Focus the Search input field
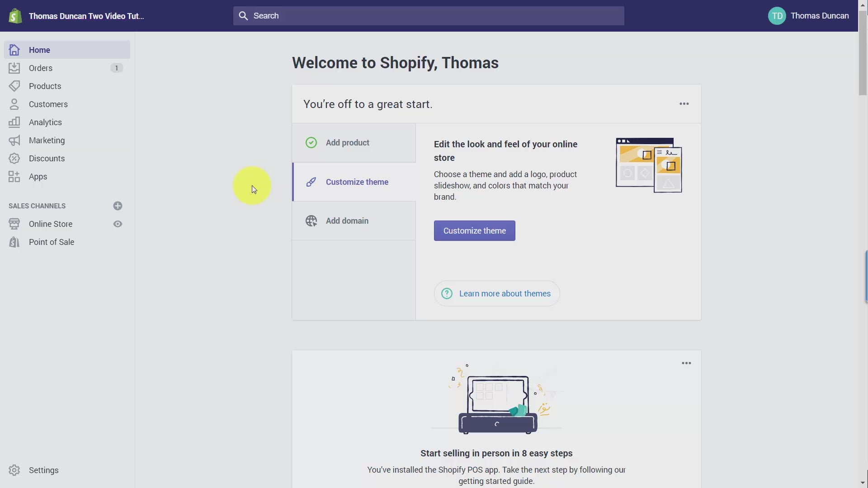Image resolution: width=868 pixels, height=488 pixels. 429,16
